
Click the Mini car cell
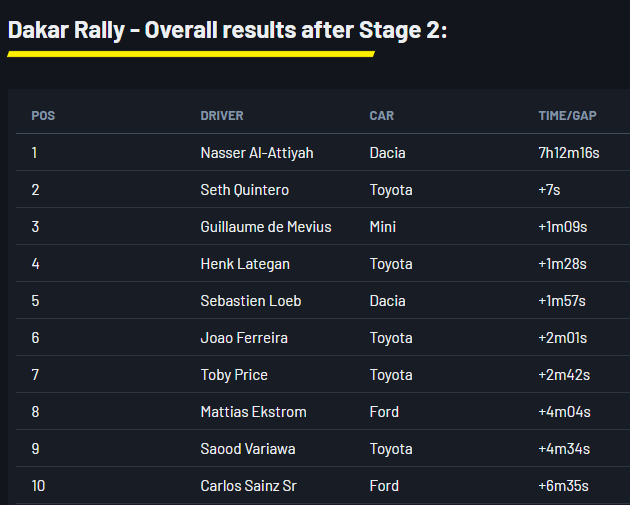pos(383,227)
